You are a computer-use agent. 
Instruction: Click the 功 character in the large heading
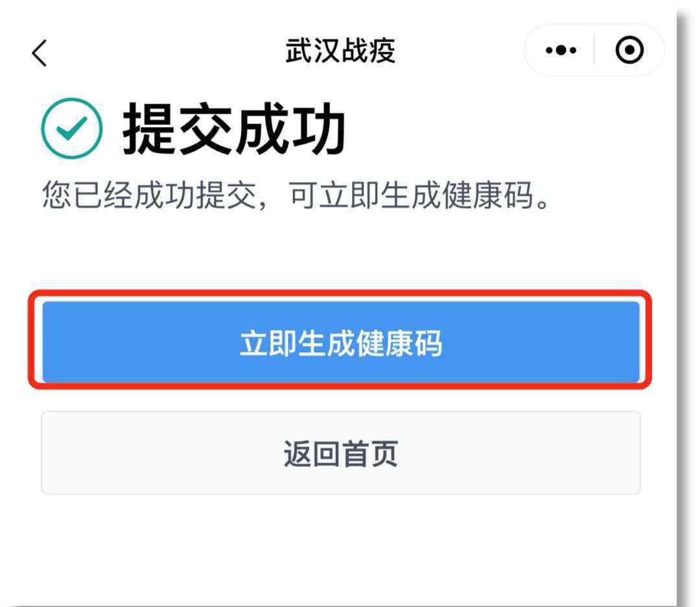(318, 128)
